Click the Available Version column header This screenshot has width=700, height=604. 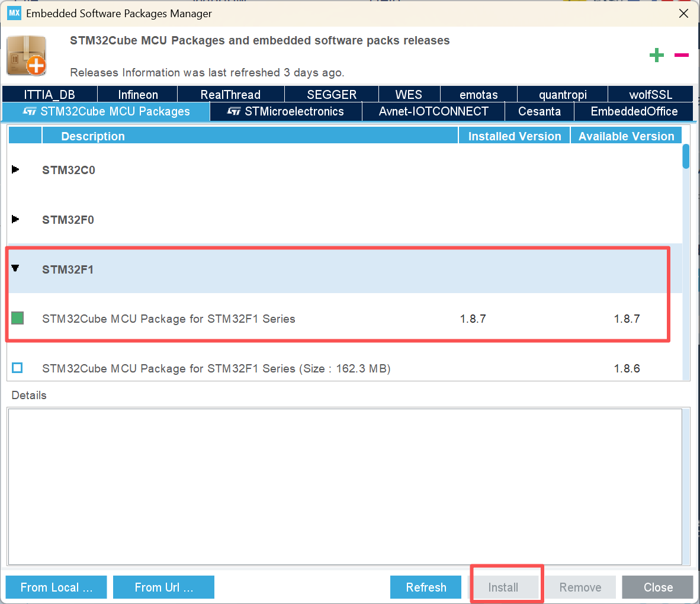[x=626, y=136]
